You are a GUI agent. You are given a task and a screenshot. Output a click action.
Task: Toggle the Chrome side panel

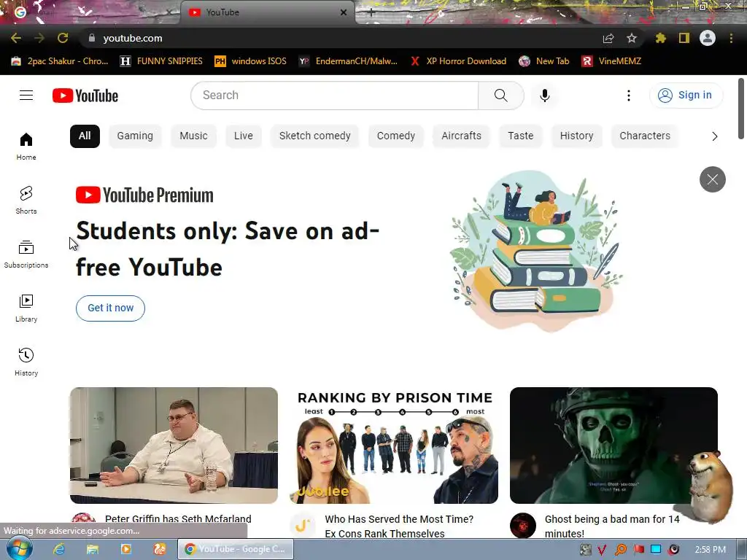pyautogui.click(x=684, y=38)
